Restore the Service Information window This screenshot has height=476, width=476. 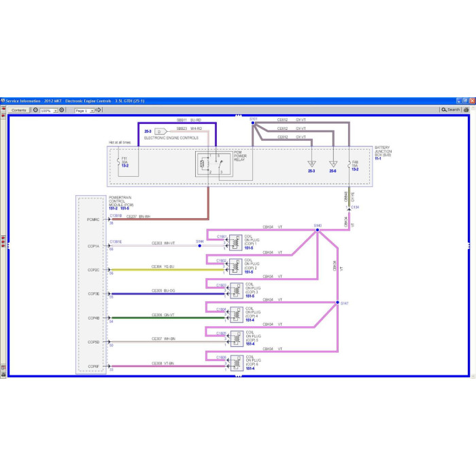[465, 101]
